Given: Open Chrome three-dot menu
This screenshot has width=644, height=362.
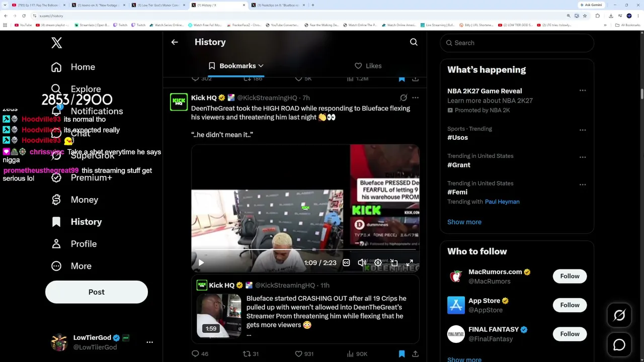Looking at the screenshot, I should (x=638, y=16).
